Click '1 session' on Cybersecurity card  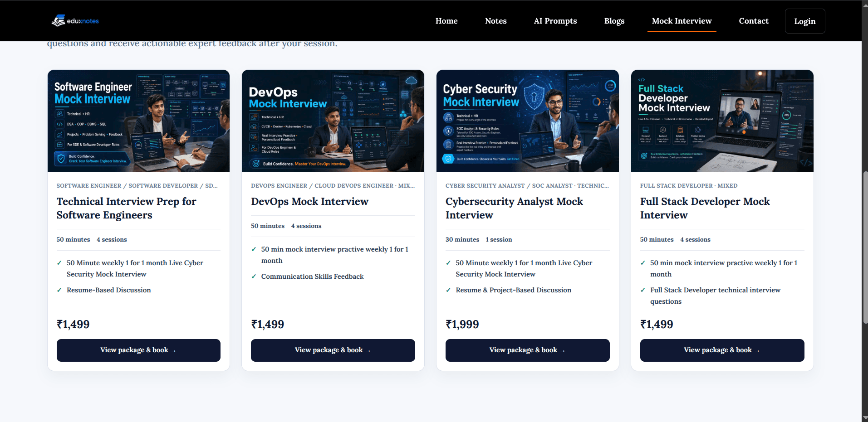click(x=499, y=239)
